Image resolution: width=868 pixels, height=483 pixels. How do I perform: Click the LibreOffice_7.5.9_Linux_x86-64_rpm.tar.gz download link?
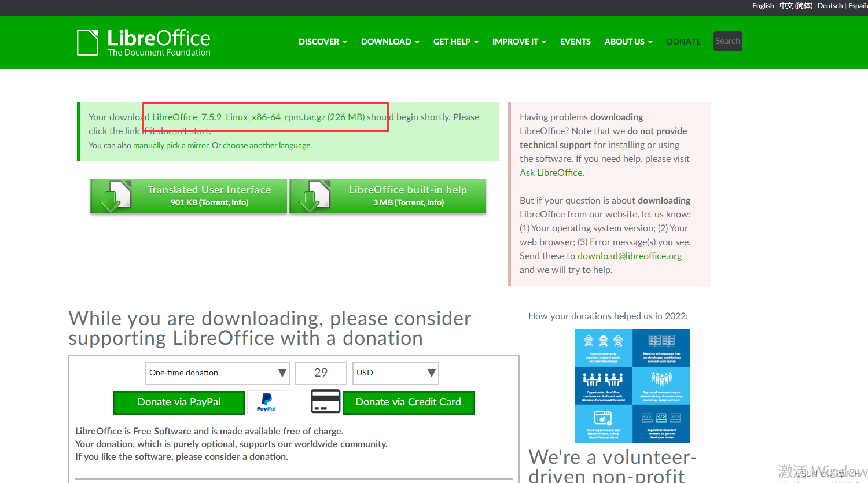click(237, 117)
